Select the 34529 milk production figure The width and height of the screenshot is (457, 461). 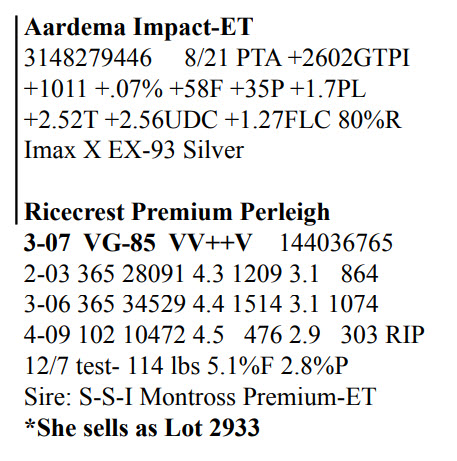pos(154,304)
